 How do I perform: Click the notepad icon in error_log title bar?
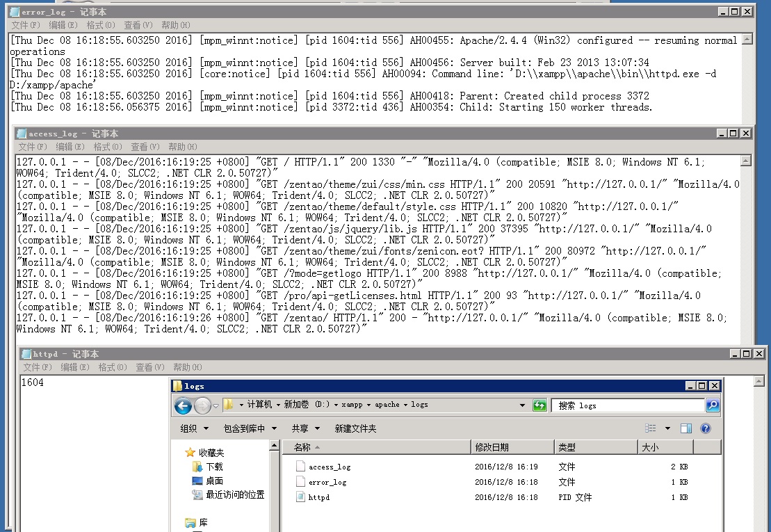[x=15, y=12]
